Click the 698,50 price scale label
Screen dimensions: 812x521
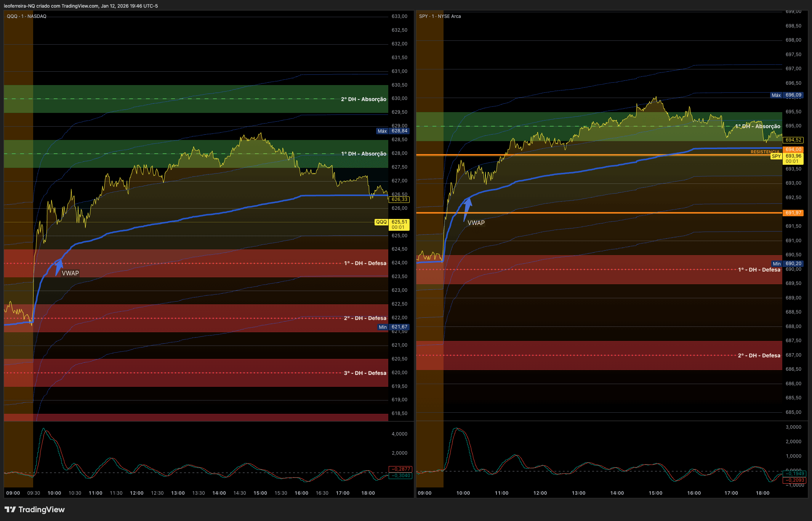[793, 26]
